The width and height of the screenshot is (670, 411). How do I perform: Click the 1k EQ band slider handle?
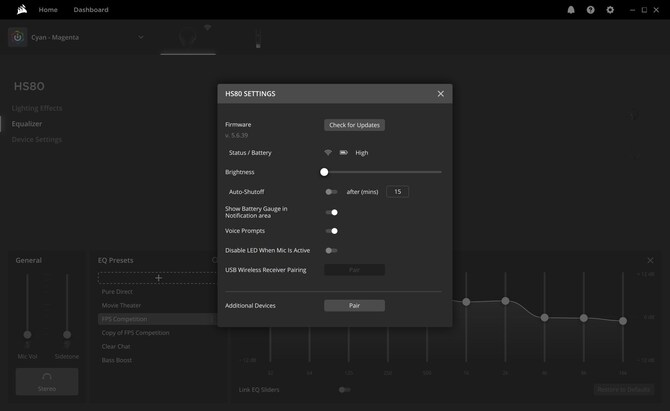(x=466, y=302)
